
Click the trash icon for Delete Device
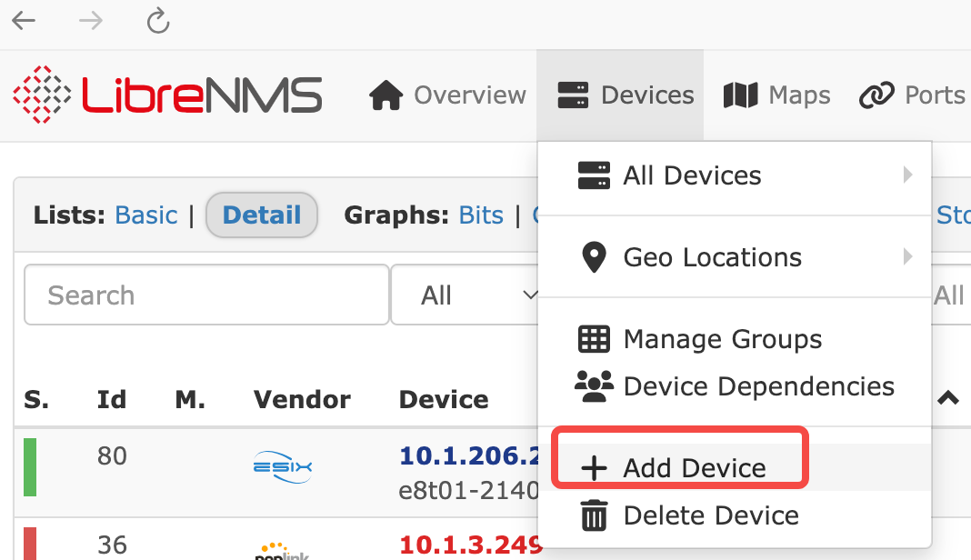click(594, 515)
